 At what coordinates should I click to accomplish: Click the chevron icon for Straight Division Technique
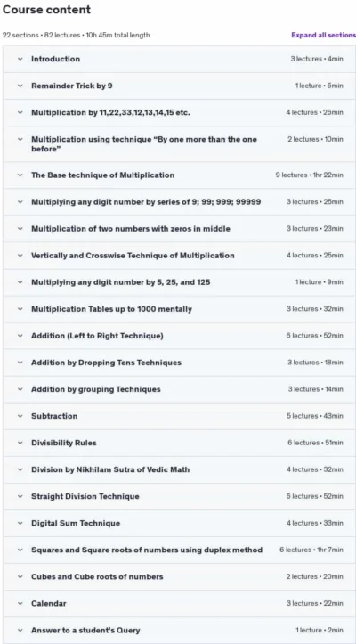(20, 496)
